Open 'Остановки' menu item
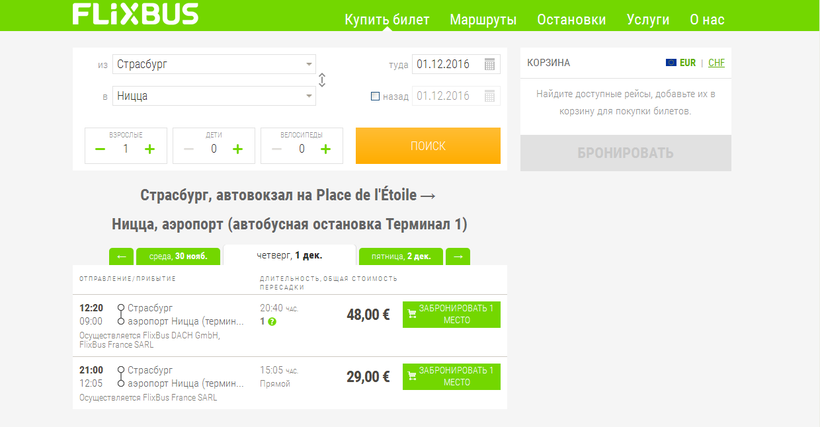The image size is (820, 427). pos(572,20)
